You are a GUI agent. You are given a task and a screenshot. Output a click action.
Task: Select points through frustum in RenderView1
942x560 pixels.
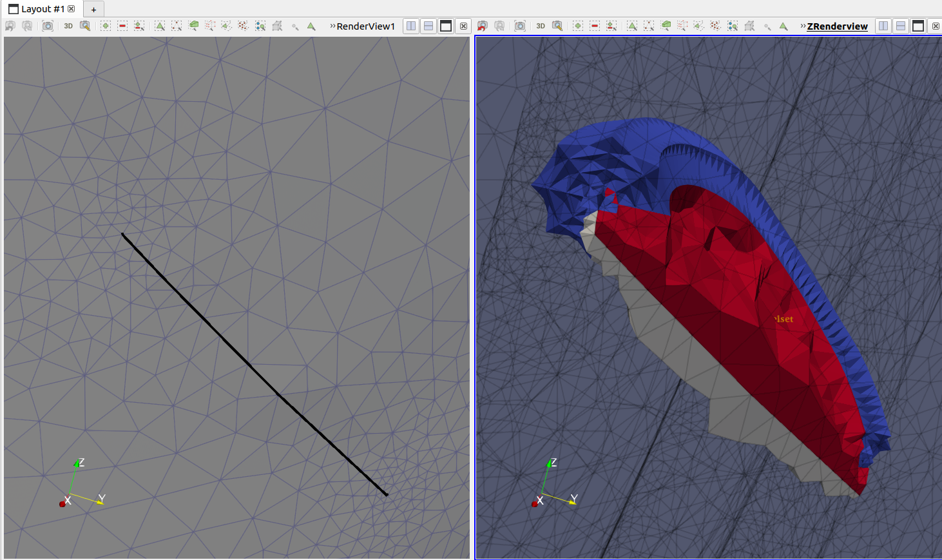tap(210, 26)
